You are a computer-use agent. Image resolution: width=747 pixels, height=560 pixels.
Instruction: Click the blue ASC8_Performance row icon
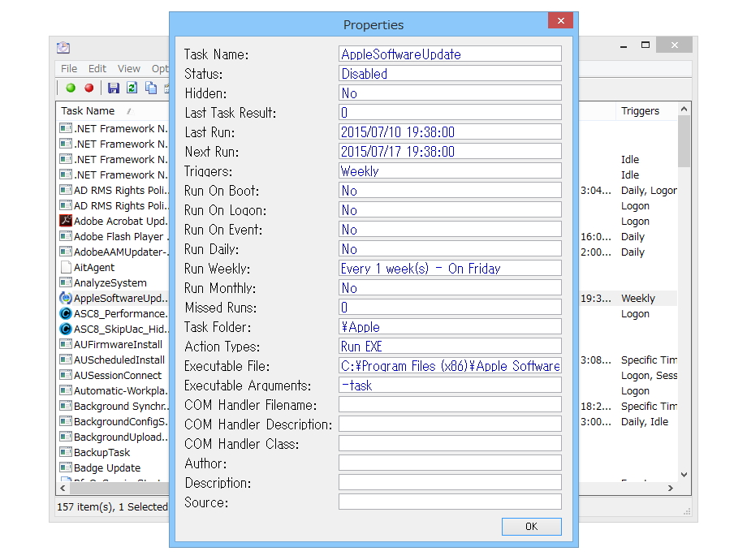(65, 313)
